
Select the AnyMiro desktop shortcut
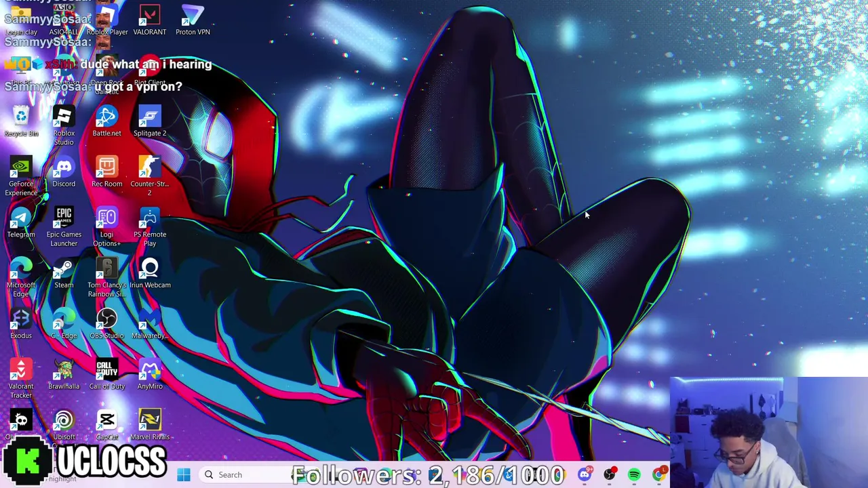[x=150, y=375]
